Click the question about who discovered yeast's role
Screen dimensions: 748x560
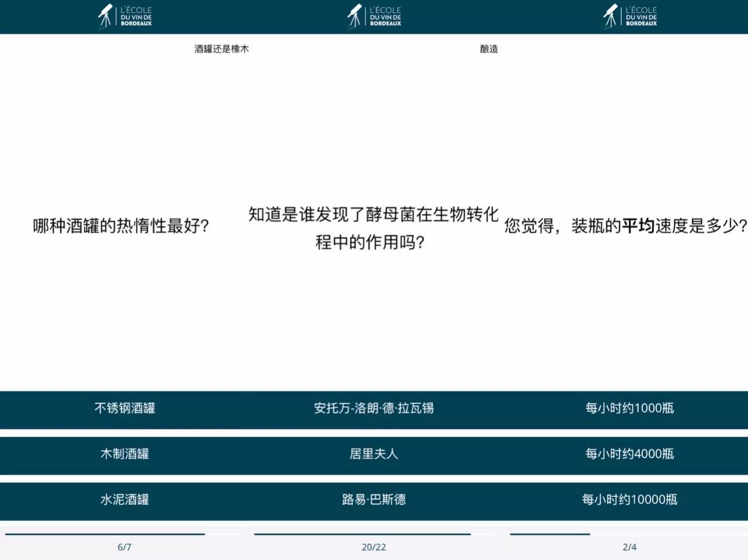tap(373, 228)
